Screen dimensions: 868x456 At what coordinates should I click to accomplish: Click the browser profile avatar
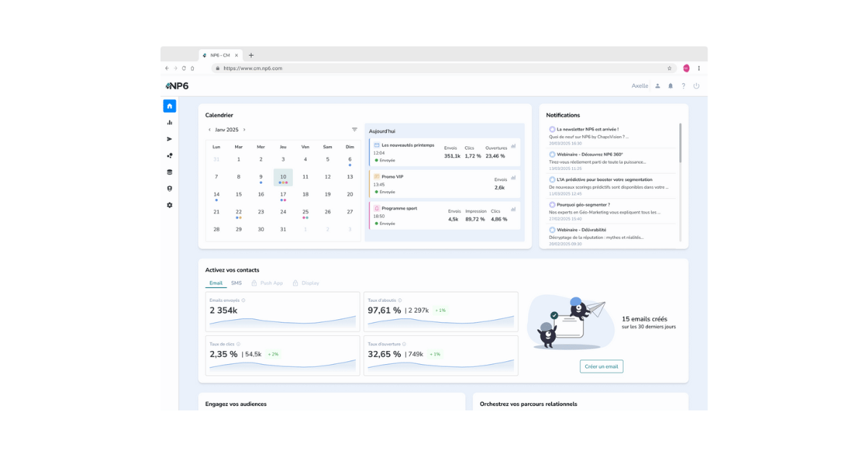click(686, 68)
